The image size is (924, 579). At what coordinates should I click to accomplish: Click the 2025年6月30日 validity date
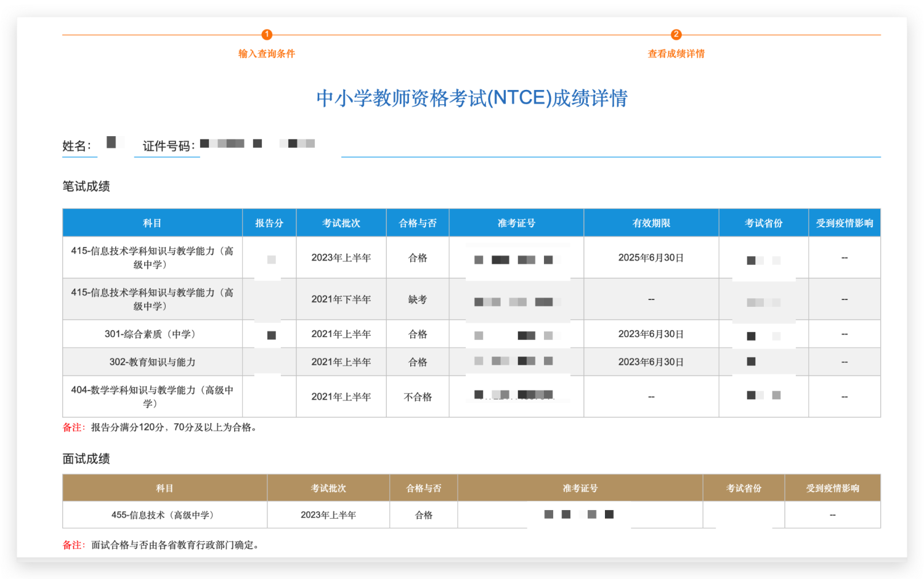pos(651,257)
